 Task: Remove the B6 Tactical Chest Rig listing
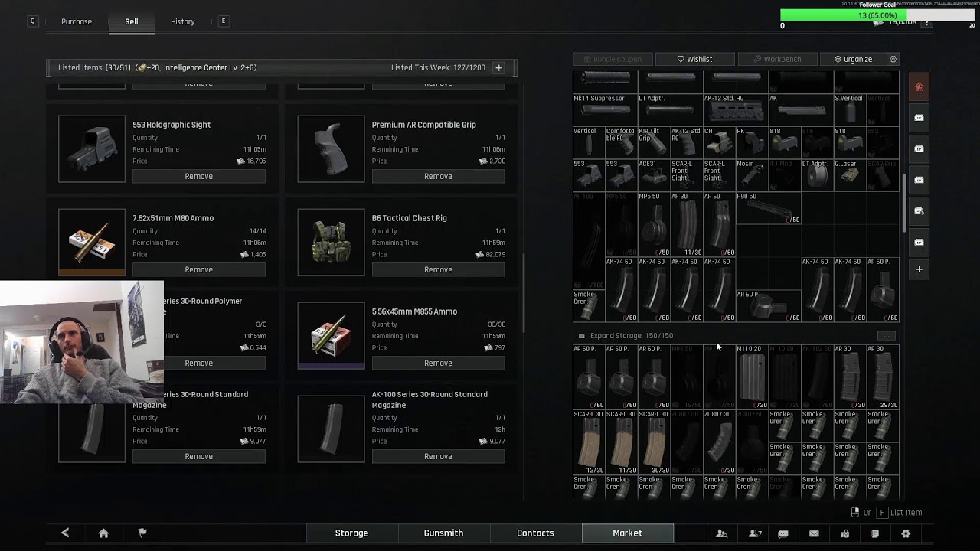click(438, 269)
